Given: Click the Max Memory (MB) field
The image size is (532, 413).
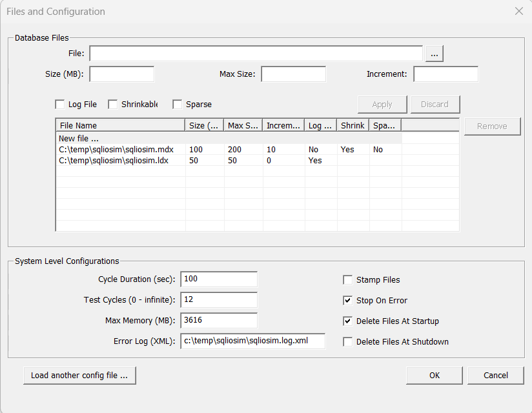Looking at the screenshot, I should click(219, 321).
